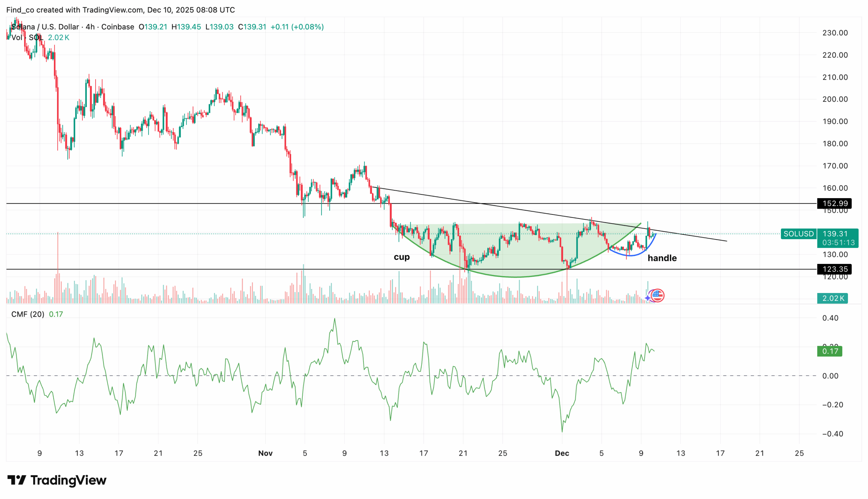Click the 160.00 price axis label
The image size is (868, 499).
(x=835, y=188)
